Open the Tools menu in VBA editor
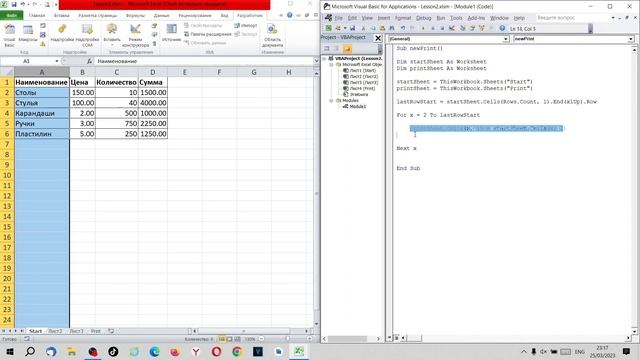This screenshot has height=360, width=640. coord(456,18)
